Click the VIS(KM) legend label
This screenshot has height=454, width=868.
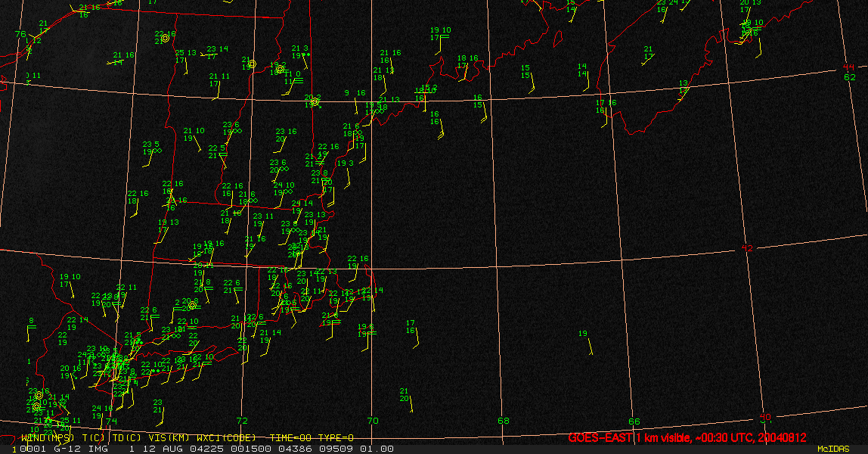(169, 438)
